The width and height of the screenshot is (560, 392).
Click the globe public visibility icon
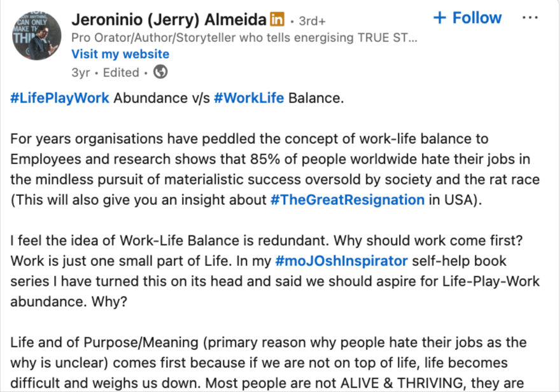coord(160,72)
